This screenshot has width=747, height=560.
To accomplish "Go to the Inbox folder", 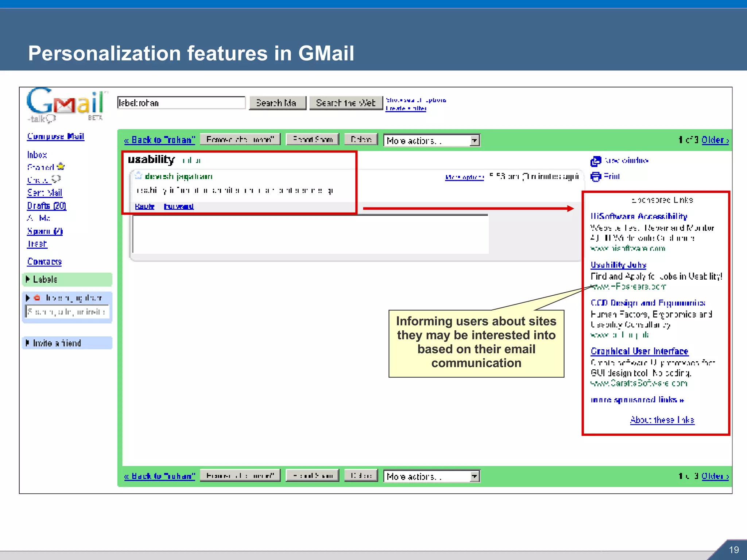I will 37,155.
